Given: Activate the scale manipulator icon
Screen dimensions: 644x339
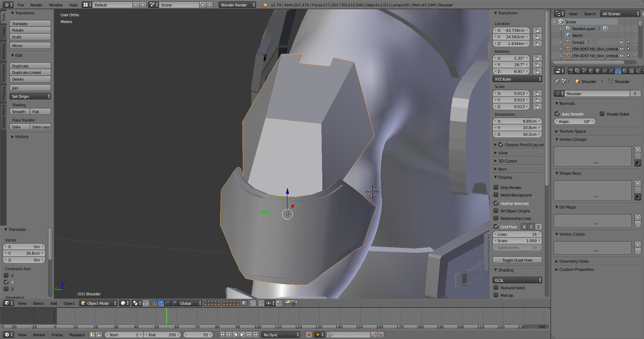Looking at the screenshot, I should 174,303.
